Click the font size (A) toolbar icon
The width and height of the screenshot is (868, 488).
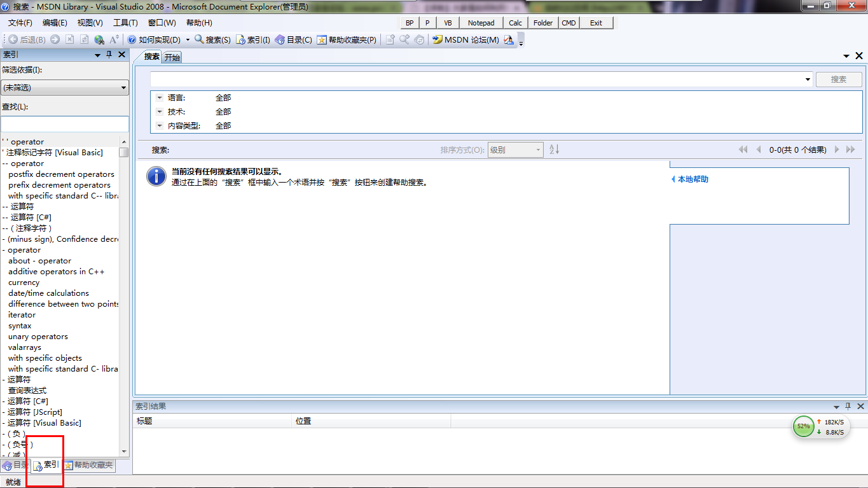click(x=114, y=39)
